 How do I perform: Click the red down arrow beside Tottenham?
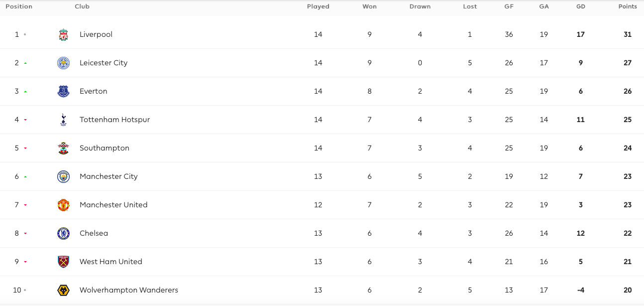[25, 120]
